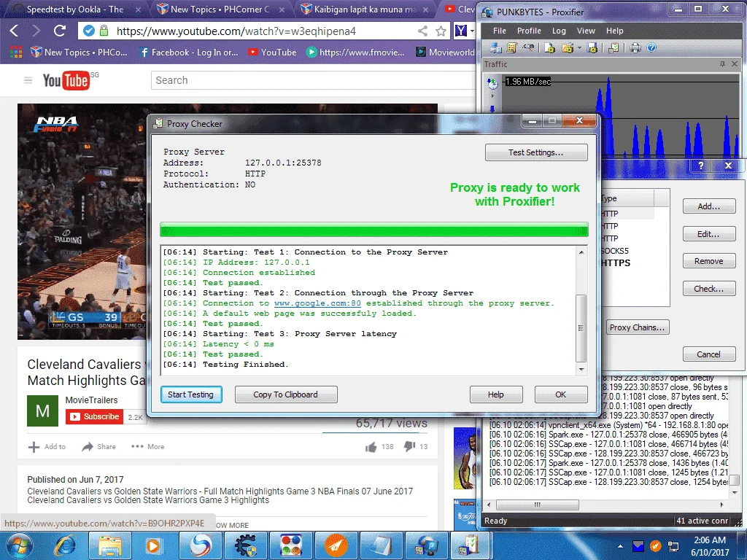Viewport: 747px width, 560px height.
Task: Open Proxification Rules toolbar icon
Action: (x=511, y=47)
